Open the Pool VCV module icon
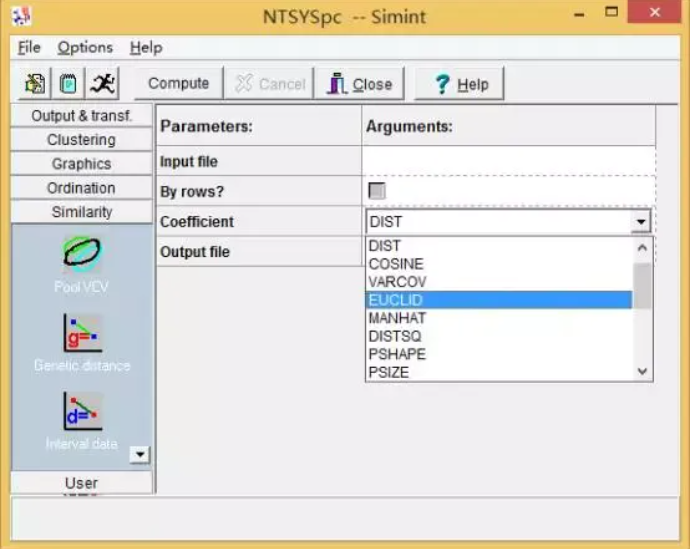 [82, 255]
